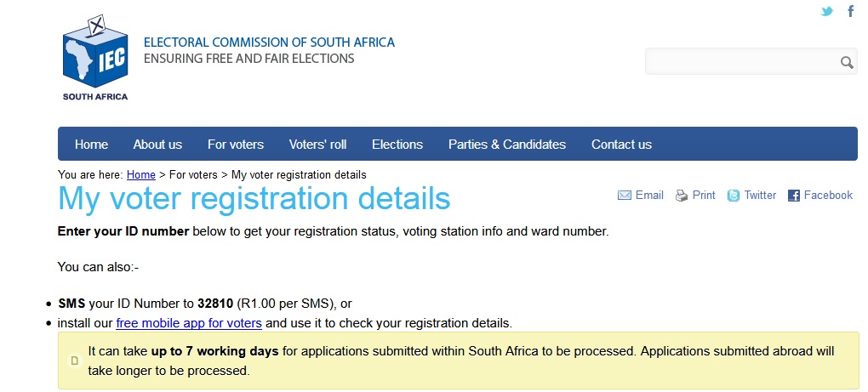Select Voters' roll in navigation bar
Image resolution: width=868 pixels, height=392 pixels.
point(317,145)
